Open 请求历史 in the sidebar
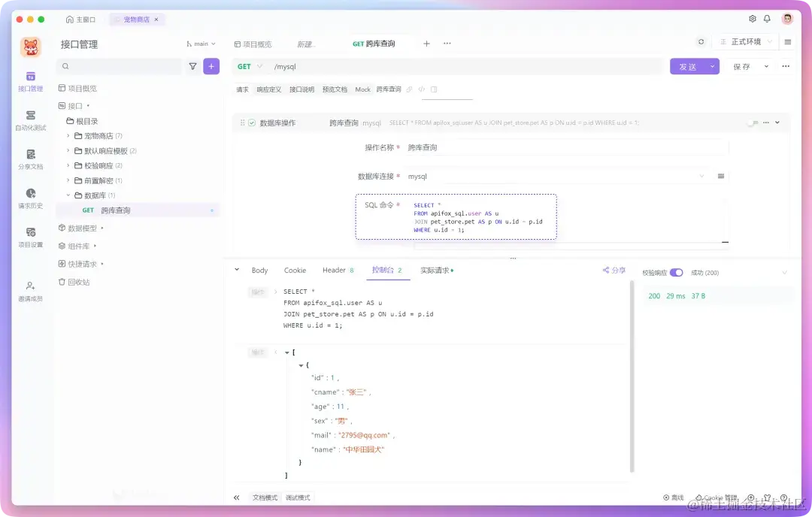 (31, 198)
